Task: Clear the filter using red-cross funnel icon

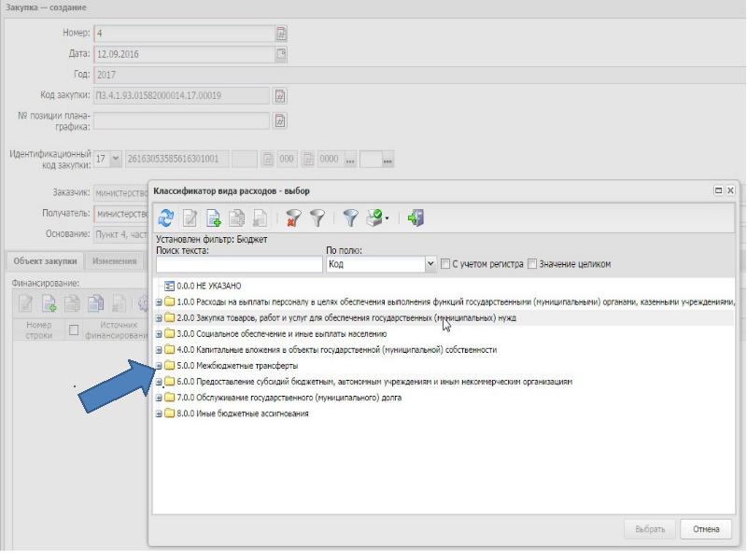Action: click(293, 218)
